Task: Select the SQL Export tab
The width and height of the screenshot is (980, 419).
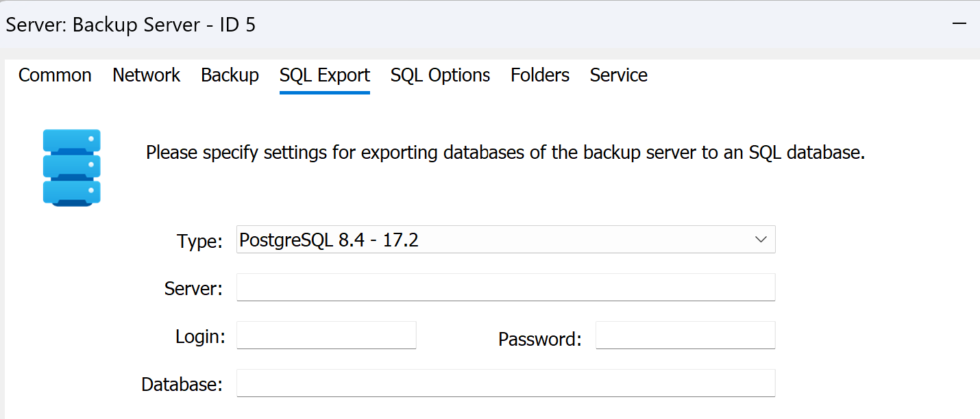Action: coord(324,75)
